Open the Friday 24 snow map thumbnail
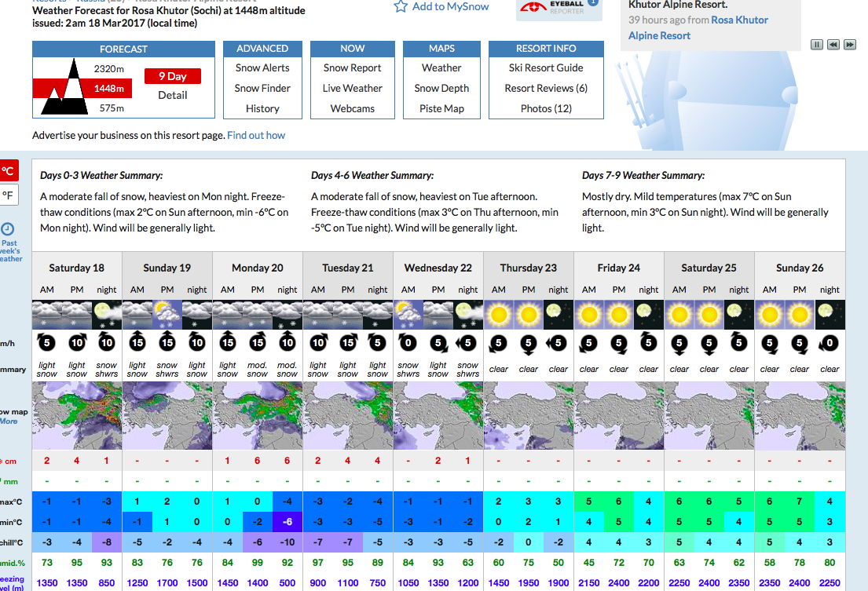The width and height of the screenshot is (868, 591). tap(619, 416)
